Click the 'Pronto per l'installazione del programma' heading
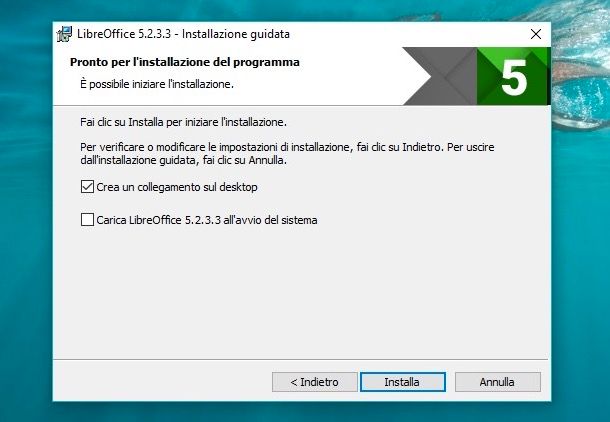 (185, 62)
